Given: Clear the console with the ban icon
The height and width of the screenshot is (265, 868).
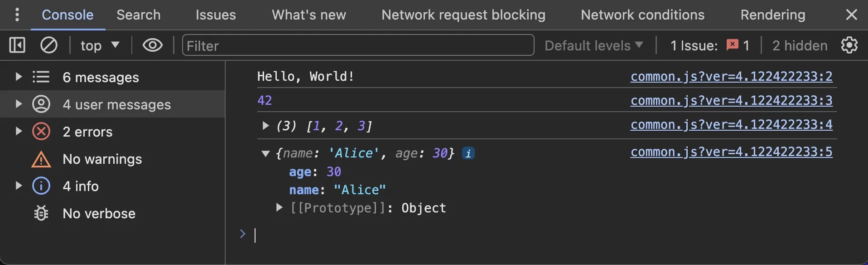Looking at the screenshot, I should click(49, 45).
